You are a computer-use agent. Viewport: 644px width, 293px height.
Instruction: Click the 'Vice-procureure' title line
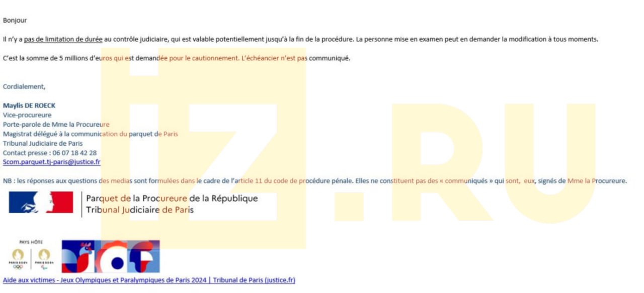pyautogui.click(x=27, y=115)
